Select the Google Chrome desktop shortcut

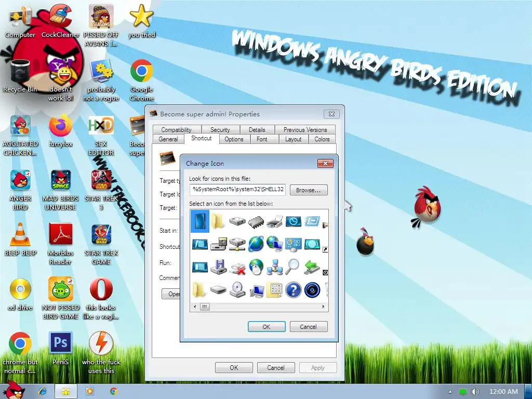pyautogui.click(x=141, y=80)
